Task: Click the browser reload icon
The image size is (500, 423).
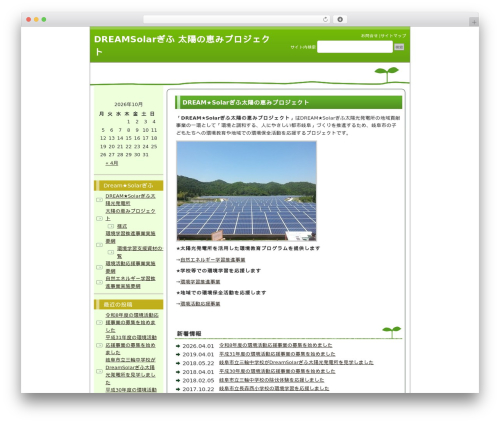Action: pos(325,19)
